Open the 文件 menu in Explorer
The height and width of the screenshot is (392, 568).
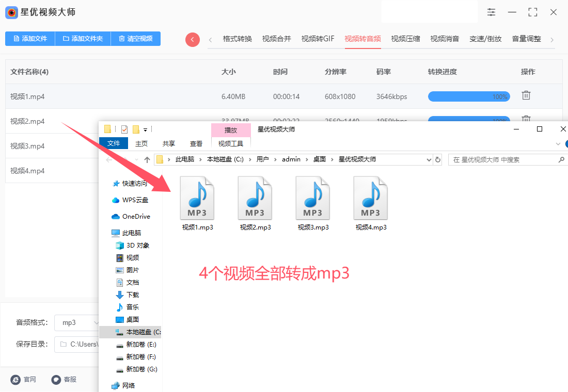coord(114,143)
